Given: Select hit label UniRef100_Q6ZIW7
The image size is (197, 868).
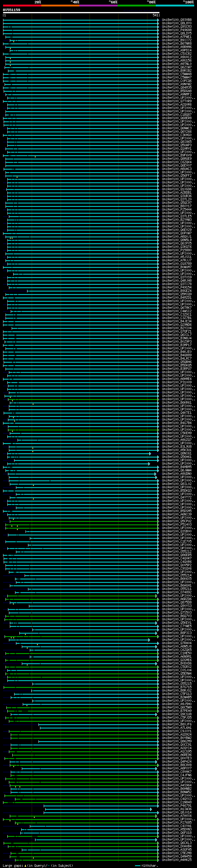Looking at the screenshot, I should click(x=177, y=67).
